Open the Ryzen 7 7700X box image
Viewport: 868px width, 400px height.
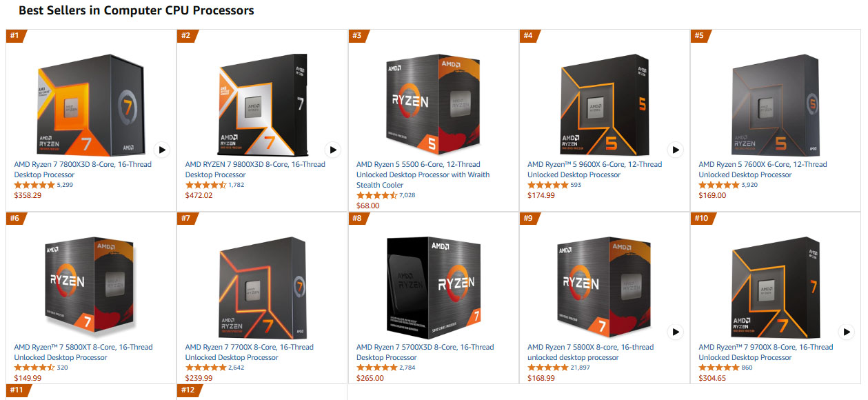(262, 288)
